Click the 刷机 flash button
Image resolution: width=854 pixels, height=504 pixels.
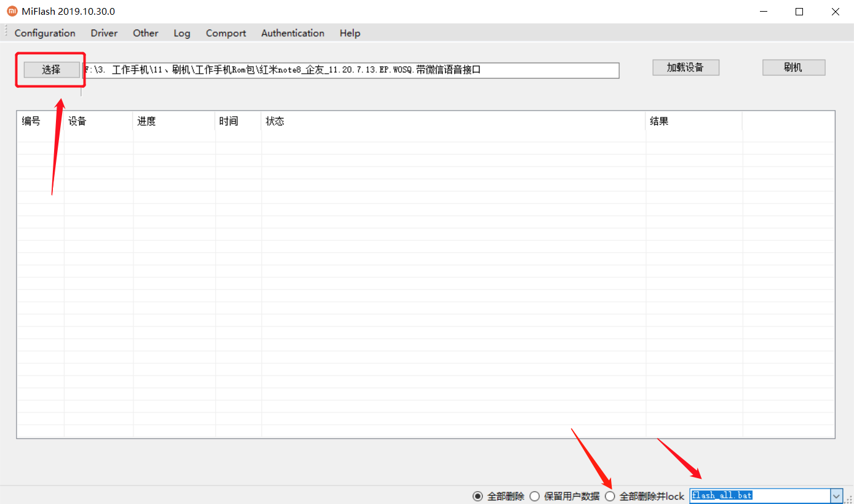click(793, 68)
